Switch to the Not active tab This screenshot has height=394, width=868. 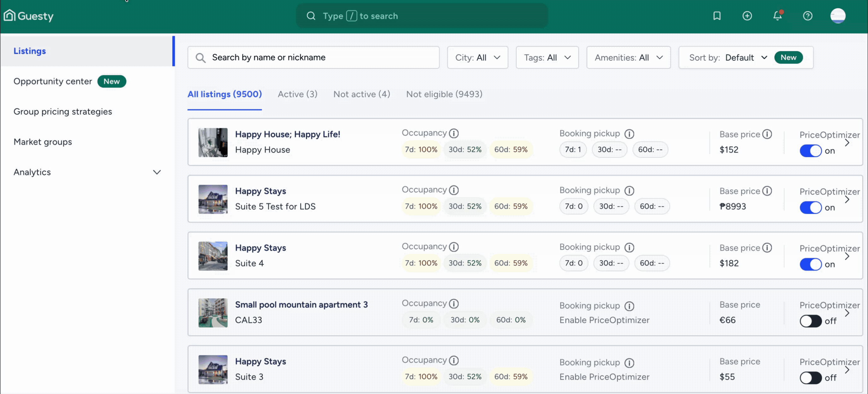click(361, 94)
